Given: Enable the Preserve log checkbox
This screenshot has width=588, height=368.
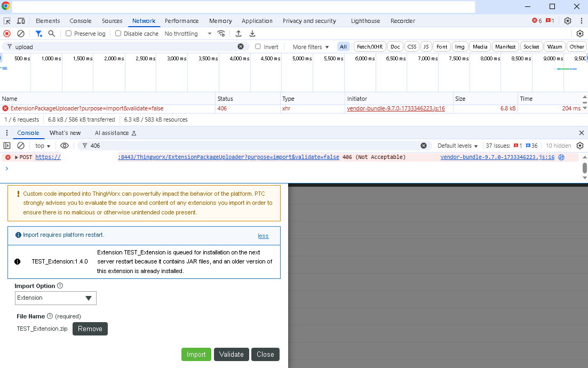Looking at the screenshot, I should pos(69,34).
